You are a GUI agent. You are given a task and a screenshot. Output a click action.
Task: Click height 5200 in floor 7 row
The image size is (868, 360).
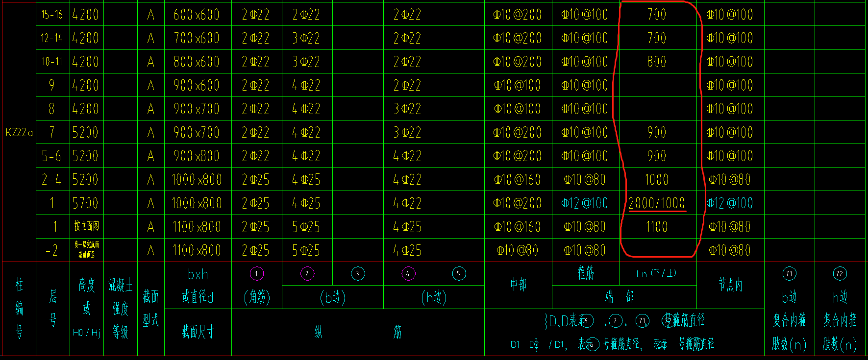coord(85,132)
